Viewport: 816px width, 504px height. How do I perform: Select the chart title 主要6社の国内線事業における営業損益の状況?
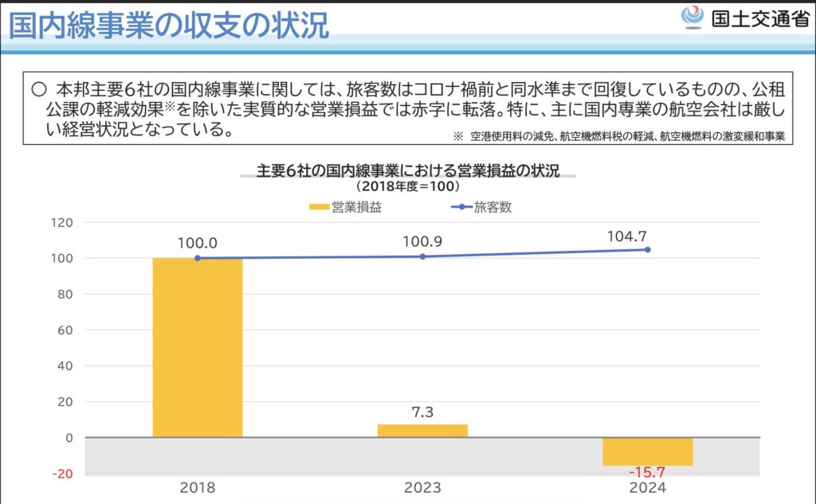point(408,170)
